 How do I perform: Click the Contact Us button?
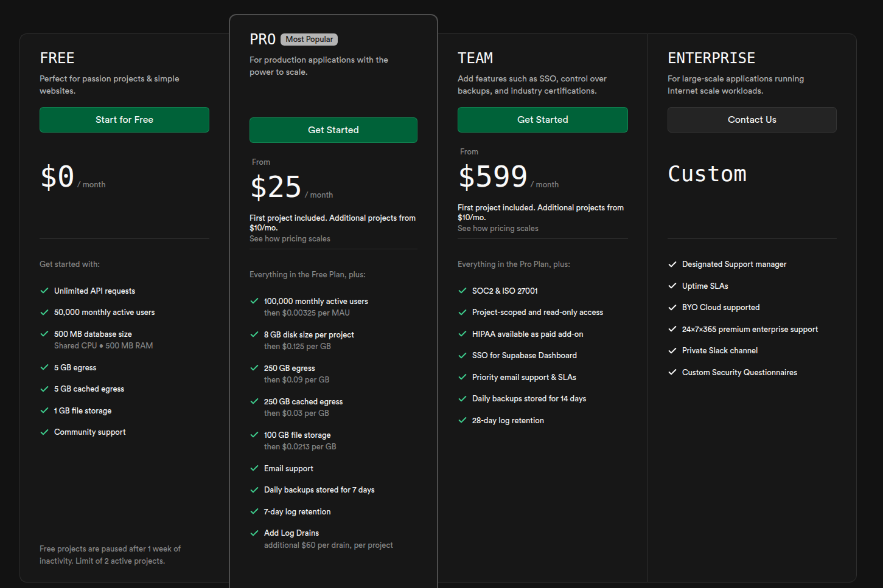[x=752, y=120]
